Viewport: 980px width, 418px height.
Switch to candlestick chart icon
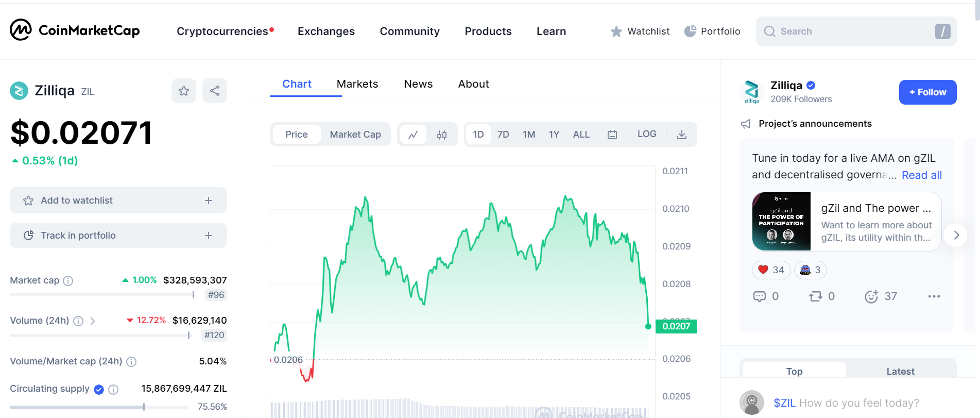[x=442, y=135]
